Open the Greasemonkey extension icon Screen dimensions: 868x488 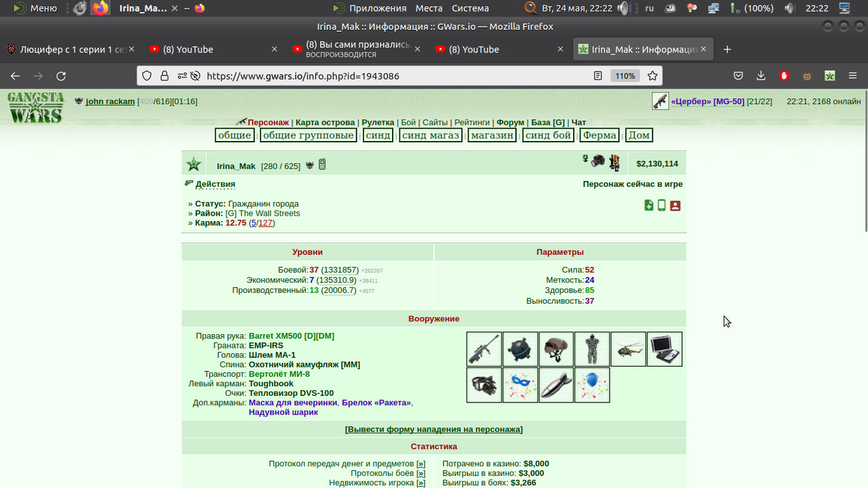808,76
